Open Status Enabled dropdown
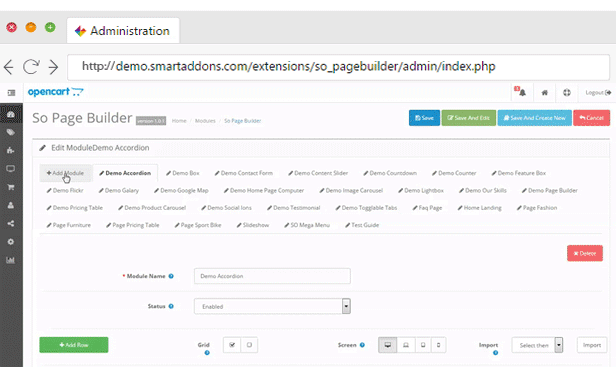This screenshot has width=616, height=382. point(272,306)
